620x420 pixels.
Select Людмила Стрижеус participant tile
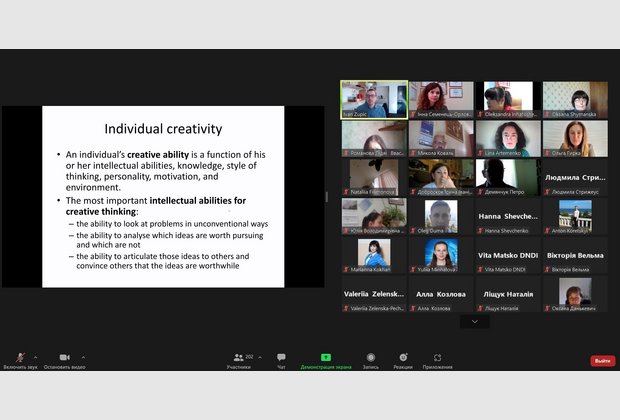coord(575,178)
